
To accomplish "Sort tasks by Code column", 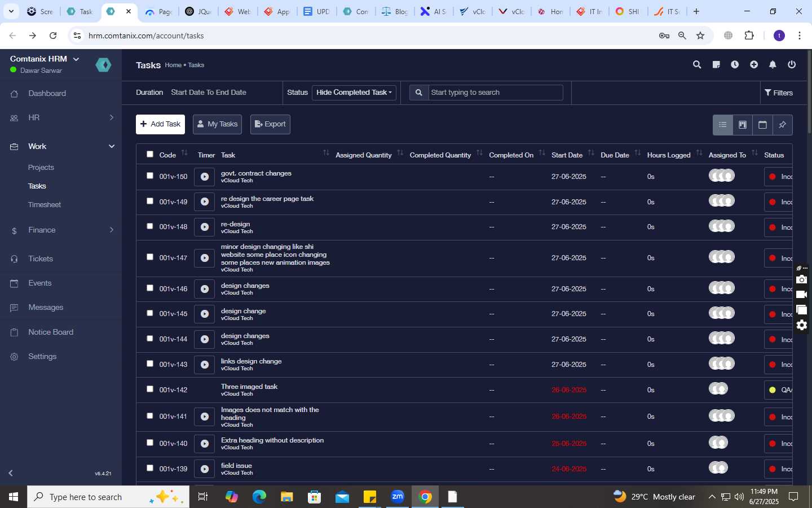I will (x=173, y=155).
